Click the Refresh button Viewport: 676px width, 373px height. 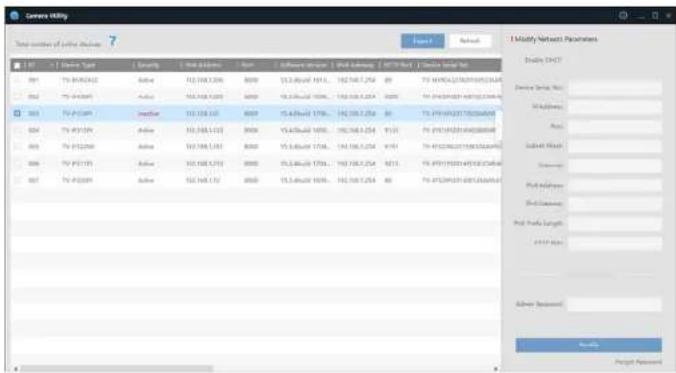click(470, 41)
